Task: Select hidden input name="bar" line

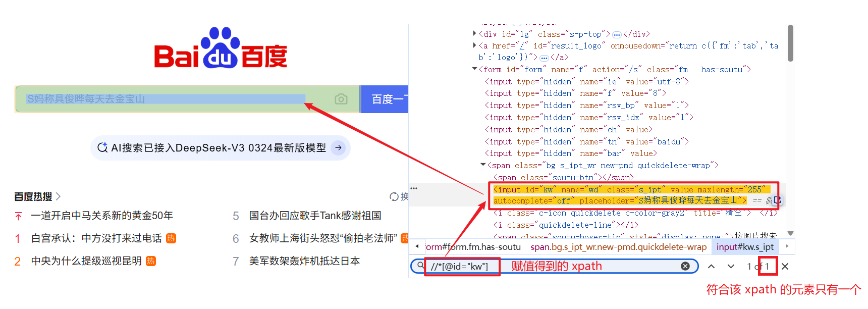Action: tap(571, 153)
